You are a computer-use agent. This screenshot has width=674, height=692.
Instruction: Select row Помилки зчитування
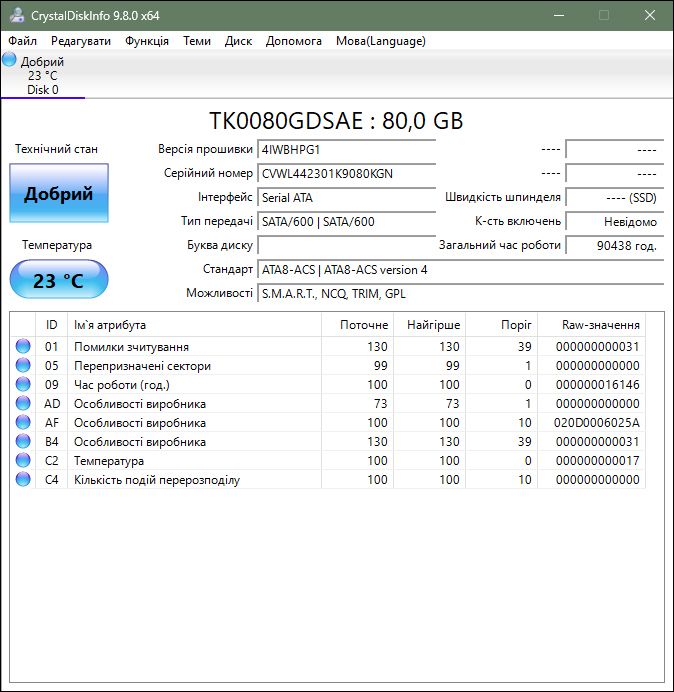click(328, 346)
